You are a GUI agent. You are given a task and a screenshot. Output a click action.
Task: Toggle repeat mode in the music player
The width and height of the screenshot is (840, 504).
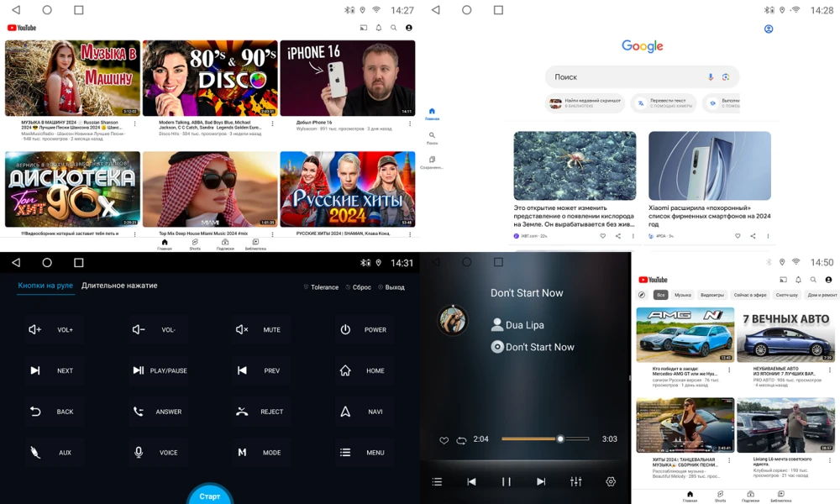(461, 439)
